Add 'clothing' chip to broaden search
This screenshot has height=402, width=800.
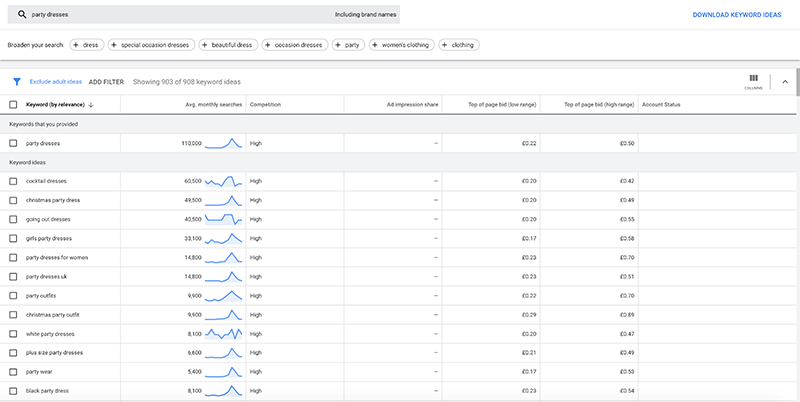459,45
